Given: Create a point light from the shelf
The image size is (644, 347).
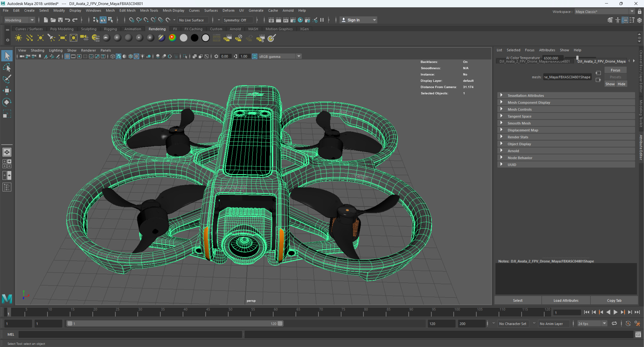Looking at the screenshot, I should click(x=40, y=38).
